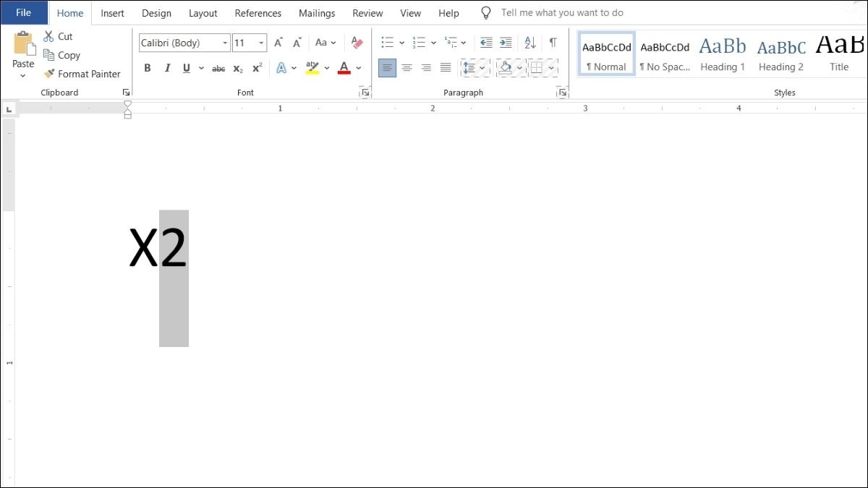Open the Change Case Aa dropdown
The width and height of the screenshot is (868, 488).
[x=325, y=43]
